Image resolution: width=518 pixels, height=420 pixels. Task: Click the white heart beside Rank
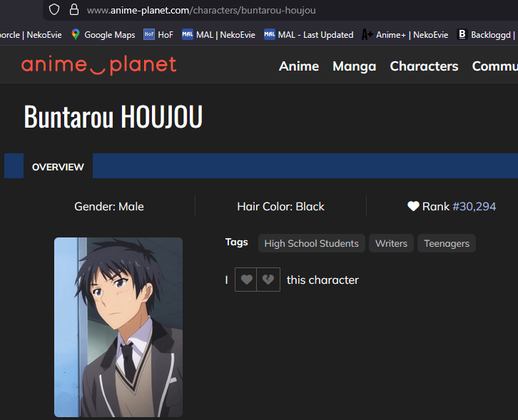413,206
